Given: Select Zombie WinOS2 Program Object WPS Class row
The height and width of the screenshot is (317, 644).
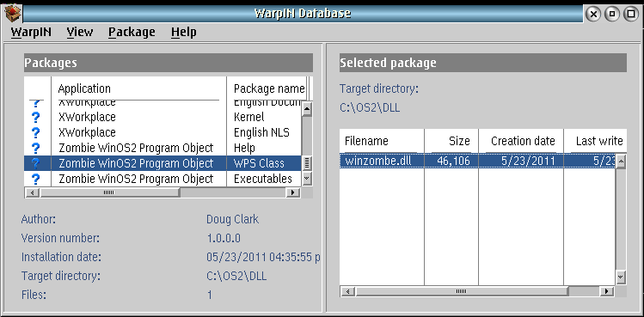Looking at the screenshot, I should [163, 163].
